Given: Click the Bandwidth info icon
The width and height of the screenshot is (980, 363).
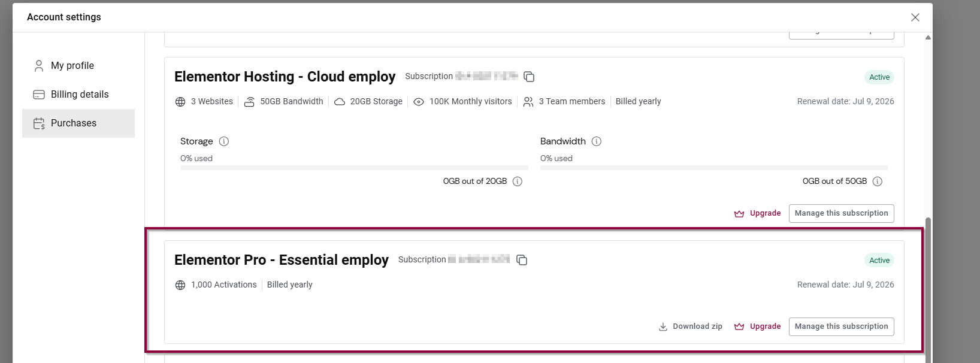Looking at the screenshot, I should pos(597,141).
